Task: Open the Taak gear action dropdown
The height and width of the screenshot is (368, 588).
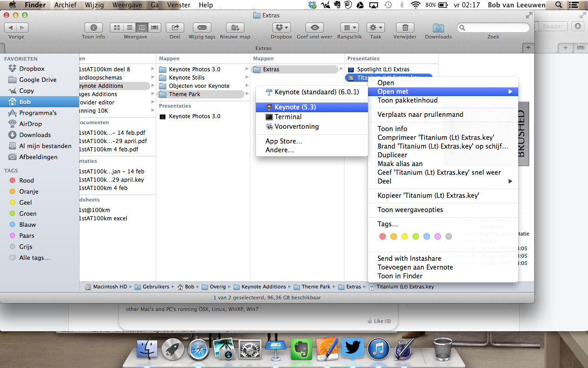Action: 376,28
